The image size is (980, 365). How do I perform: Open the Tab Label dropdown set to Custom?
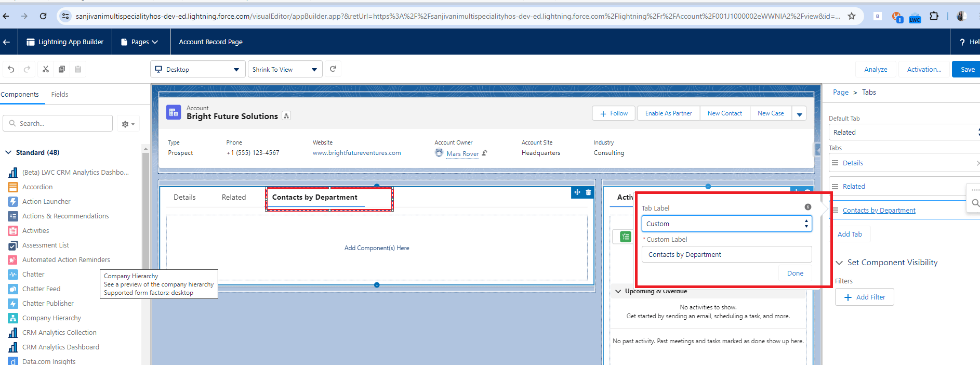tap(726, 224)
